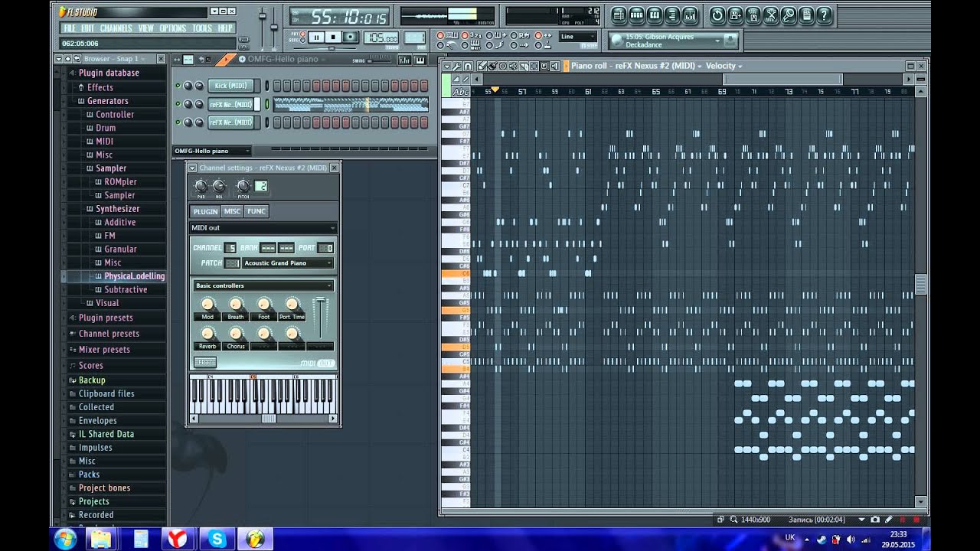Toggle the select LED for Kick (MIDI)

pos(267,86)
